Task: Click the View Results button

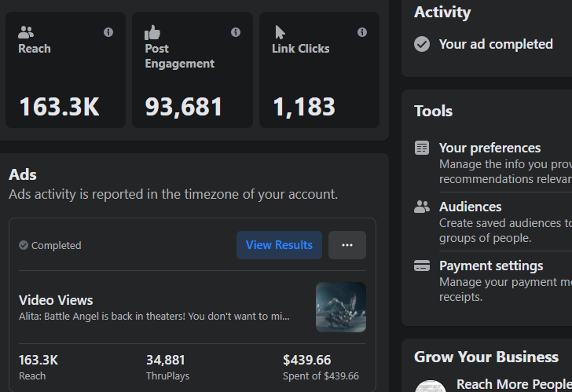Action: click(x=279, y=245)
